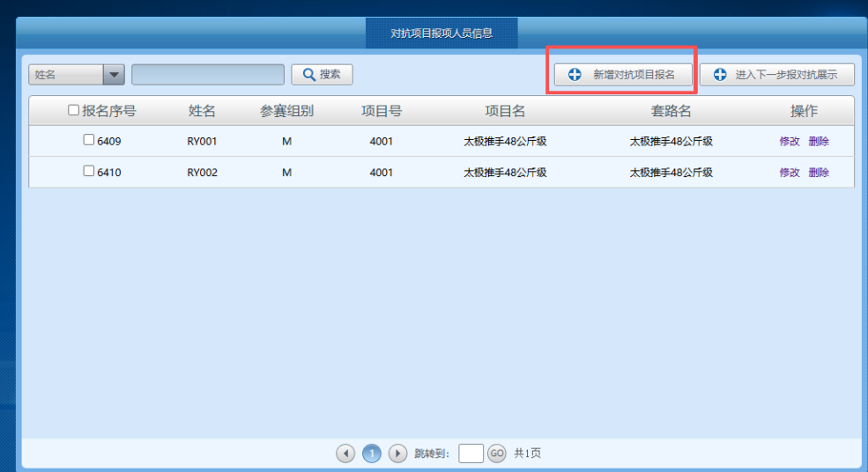
Task: Check the box for entry 6410
Action: click(x=88, y=172)
